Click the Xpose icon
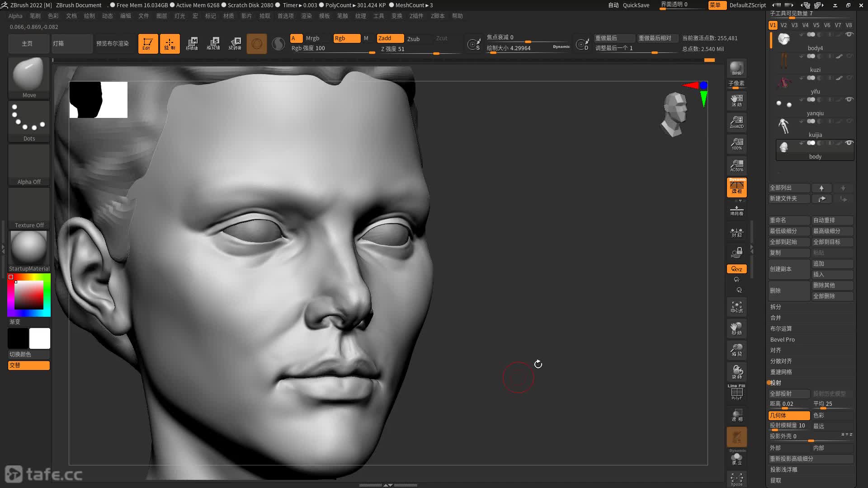Viewport: 868px width, 488px height. [736, 479]
